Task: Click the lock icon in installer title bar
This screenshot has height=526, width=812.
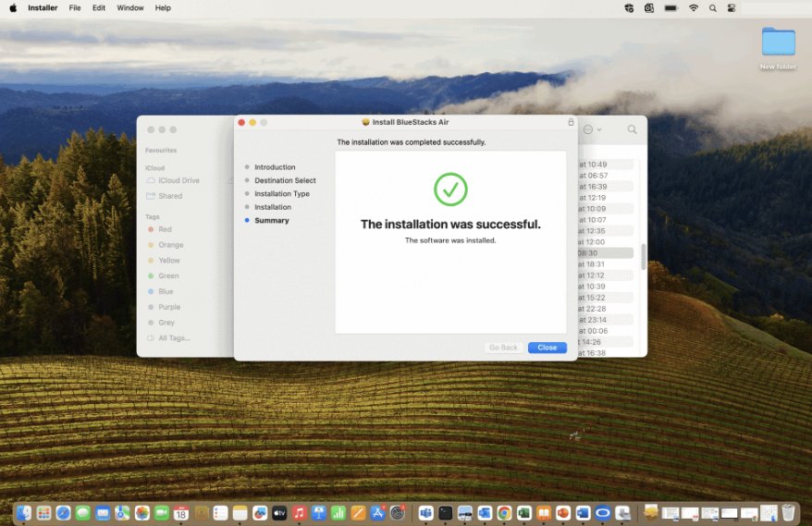Action: point(571,122)
